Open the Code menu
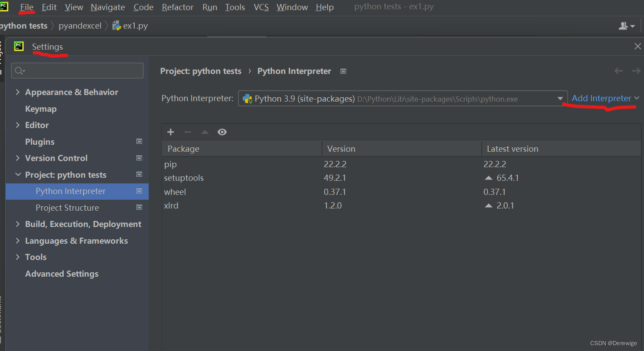The image size is (644, 351). point(143,7)
